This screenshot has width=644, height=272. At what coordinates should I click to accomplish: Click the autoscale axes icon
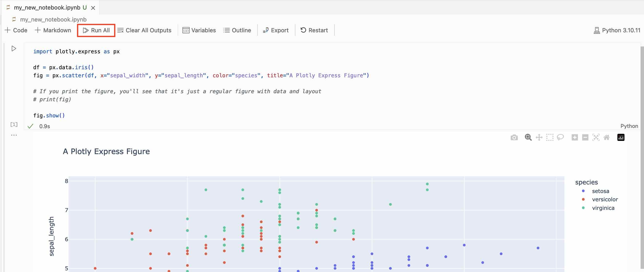click(596, 137)
